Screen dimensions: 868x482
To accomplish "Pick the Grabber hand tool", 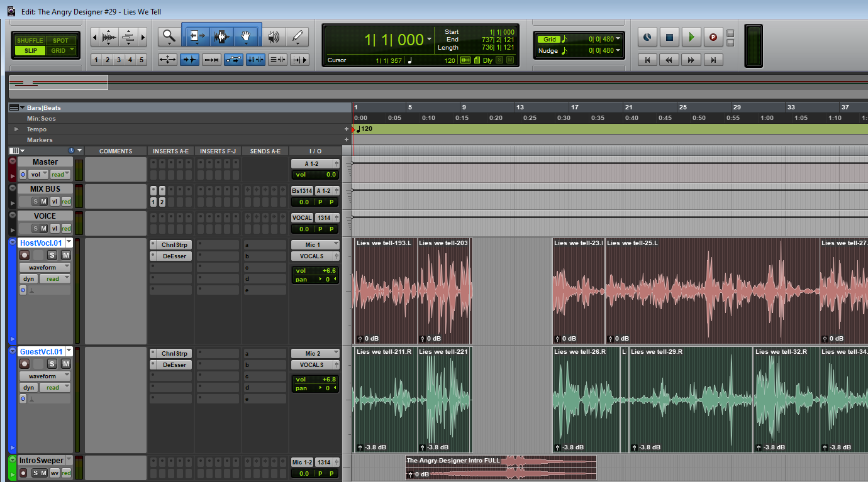I will [x=246, y=36].
